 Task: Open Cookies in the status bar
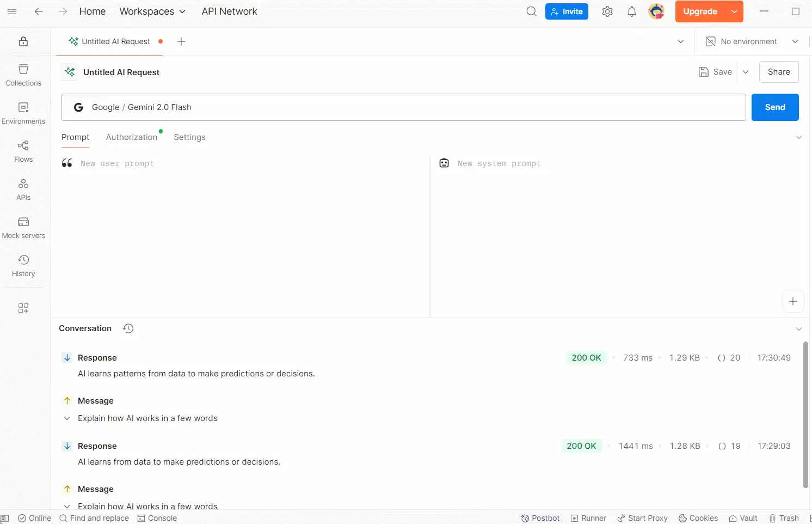[x=698, y=518]
